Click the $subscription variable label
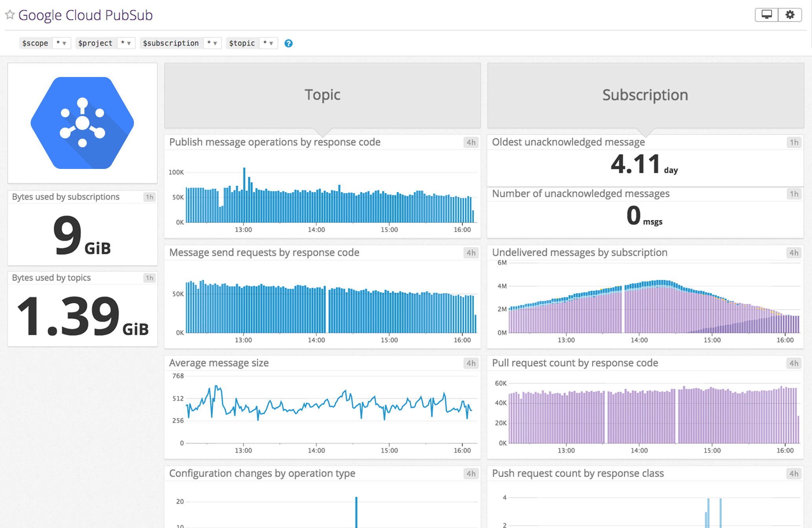 click(x=171, y=43)
